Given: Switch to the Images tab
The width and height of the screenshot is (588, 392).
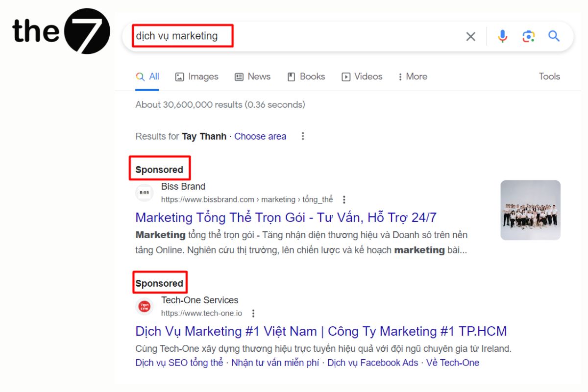Looking at the screenshot, I should coord(196,76).
